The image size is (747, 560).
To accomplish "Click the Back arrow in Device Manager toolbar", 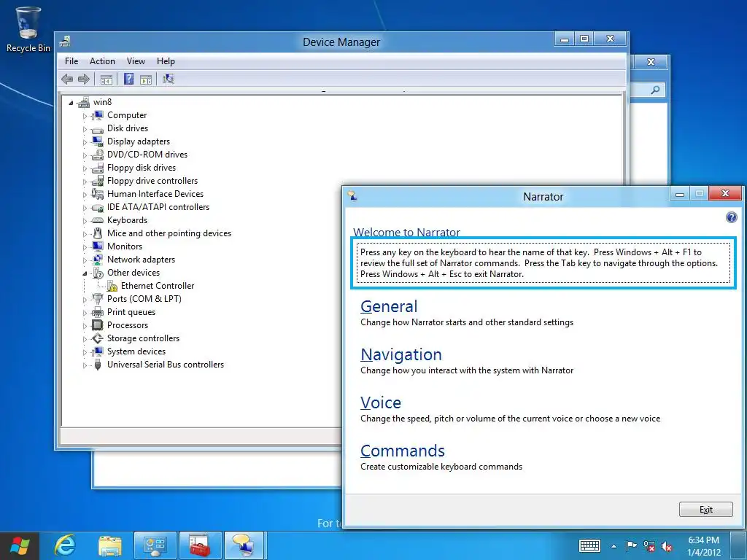I will (x=67, y=79).
